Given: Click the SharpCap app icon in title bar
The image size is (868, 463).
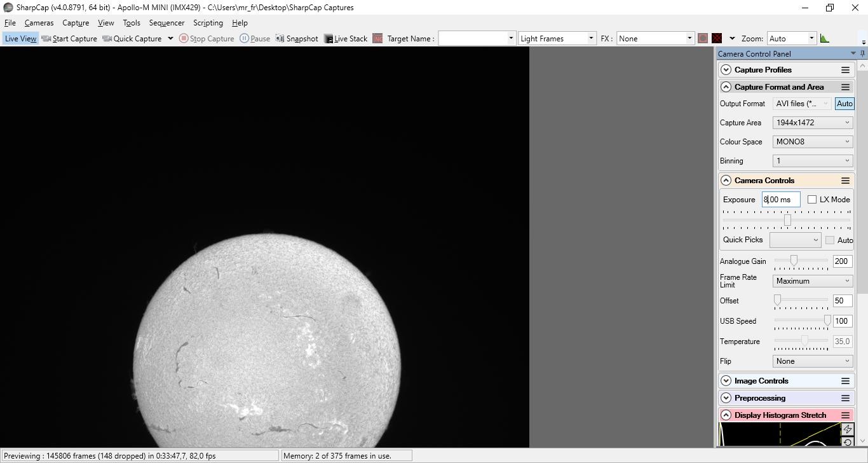Looking at the screenshot, I should pyautogui.click(x=8, y=8).
